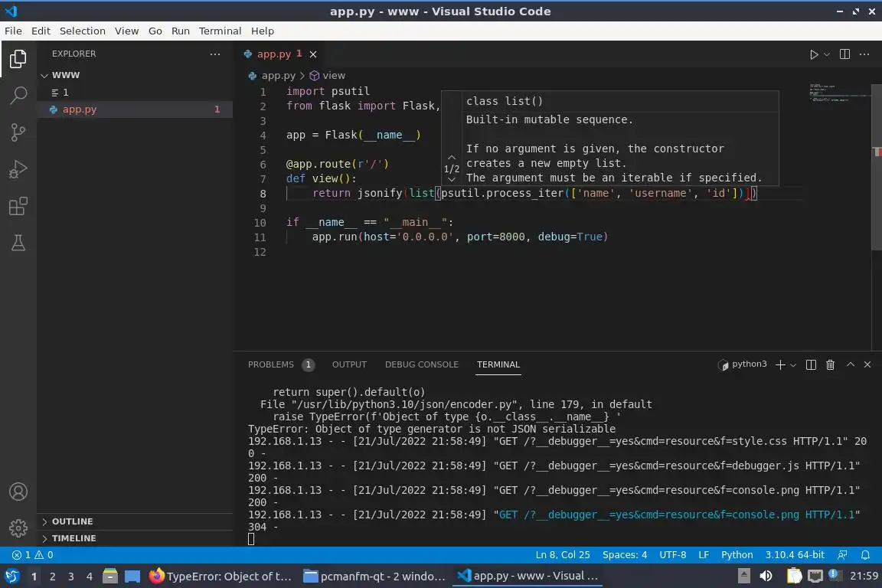Click the feedback icon in status bar

pos(842,555)
